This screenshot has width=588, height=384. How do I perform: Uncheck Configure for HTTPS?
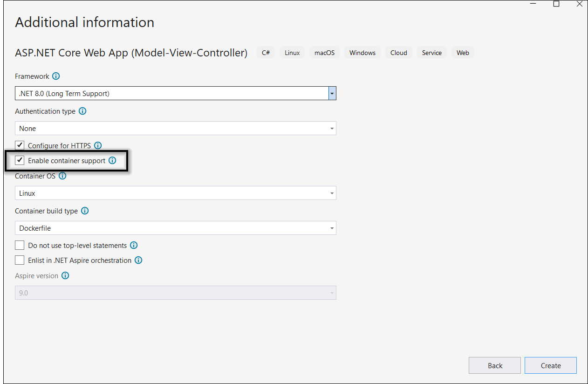pyautogui.click(x=19, y=145)
